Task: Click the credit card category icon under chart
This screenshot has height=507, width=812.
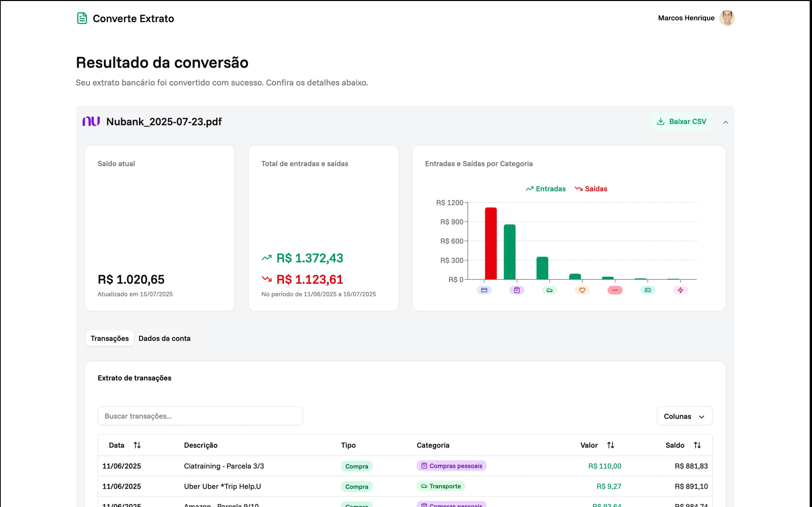Action: point(484,290)
